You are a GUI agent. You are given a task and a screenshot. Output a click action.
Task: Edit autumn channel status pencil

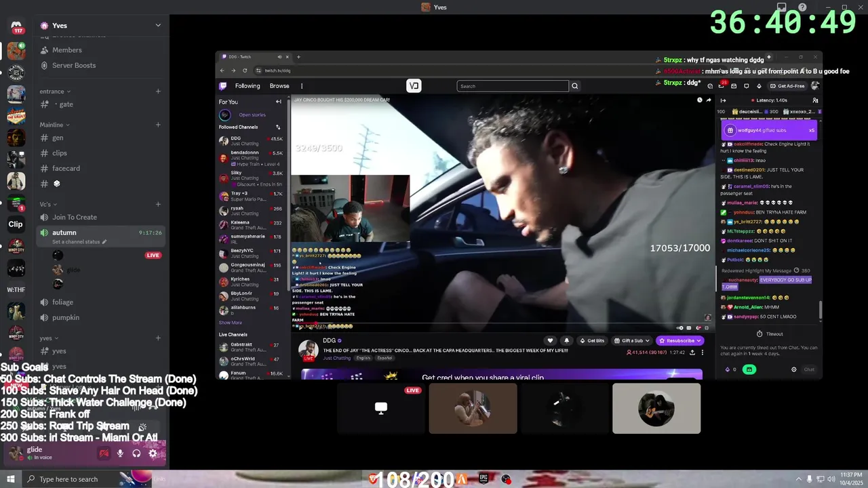click(104, 242)
